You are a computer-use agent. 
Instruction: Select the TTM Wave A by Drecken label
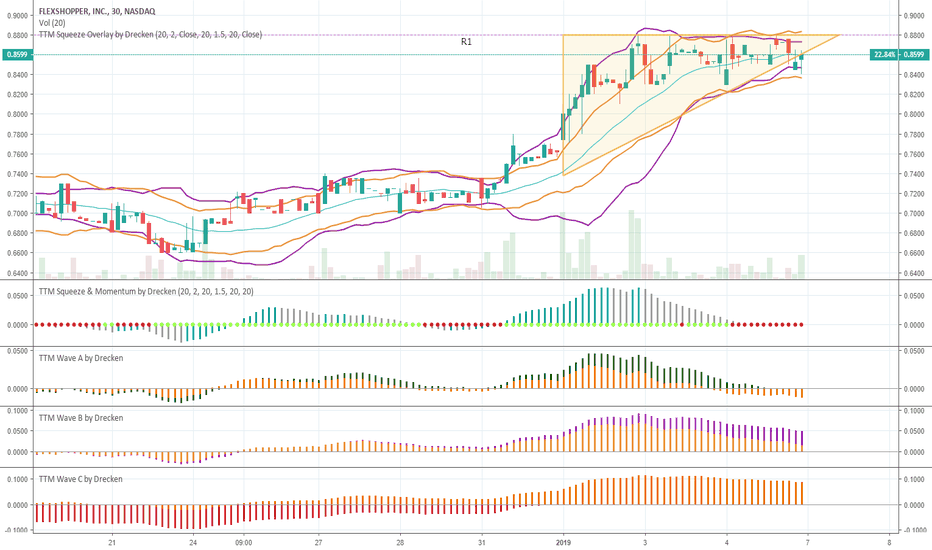[81, 358]
